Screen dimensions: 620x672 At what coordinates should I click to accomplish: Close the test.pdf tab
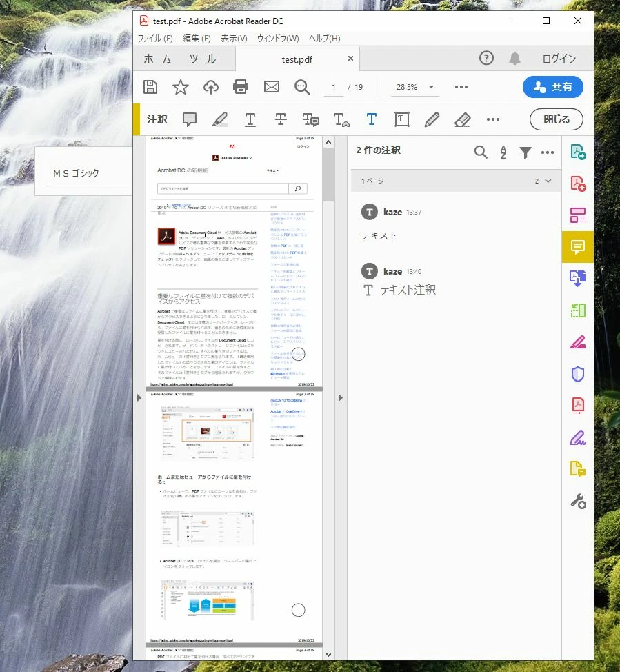[350, 58]
